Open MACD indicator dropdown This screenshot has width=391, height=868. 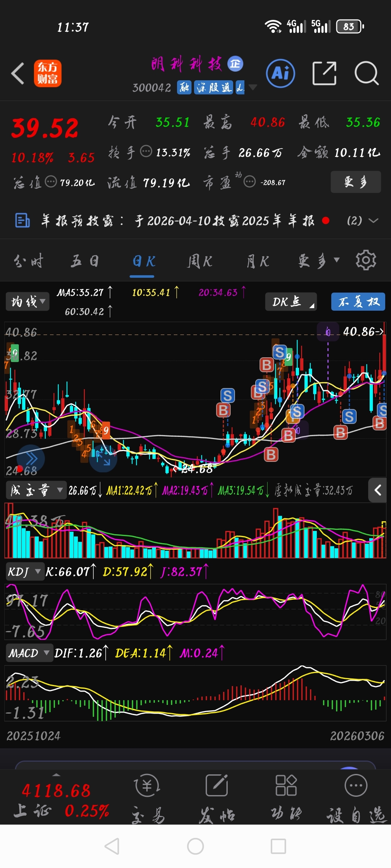pyautogui.click(x=29, y=653)
